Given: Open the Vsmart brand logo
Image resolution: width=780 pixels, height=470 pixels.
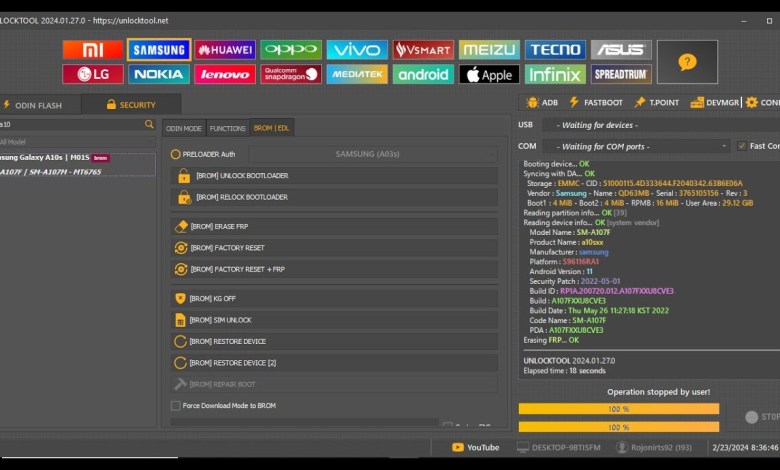Looking at the screenshot, I should point(423,50).
